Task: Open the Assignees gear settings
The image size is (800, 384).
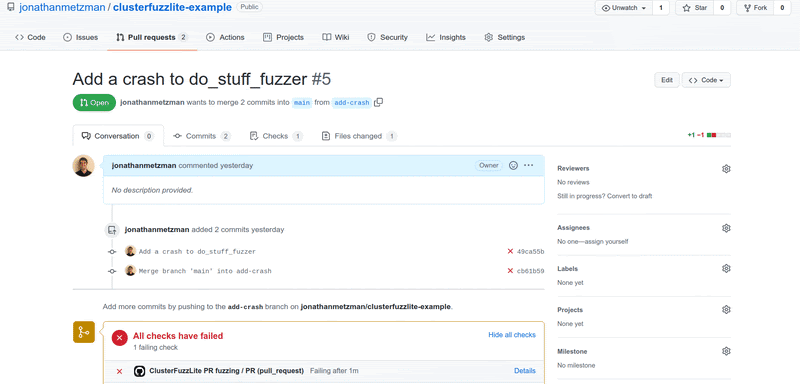Action: point(726,228)
